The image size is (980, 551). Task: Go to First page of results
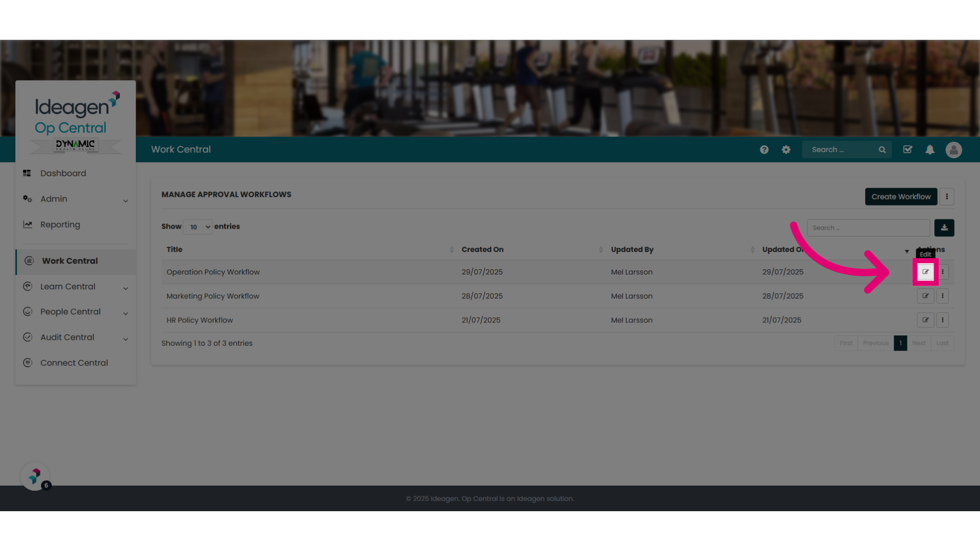pyautogui.click(x=846, y=343)
